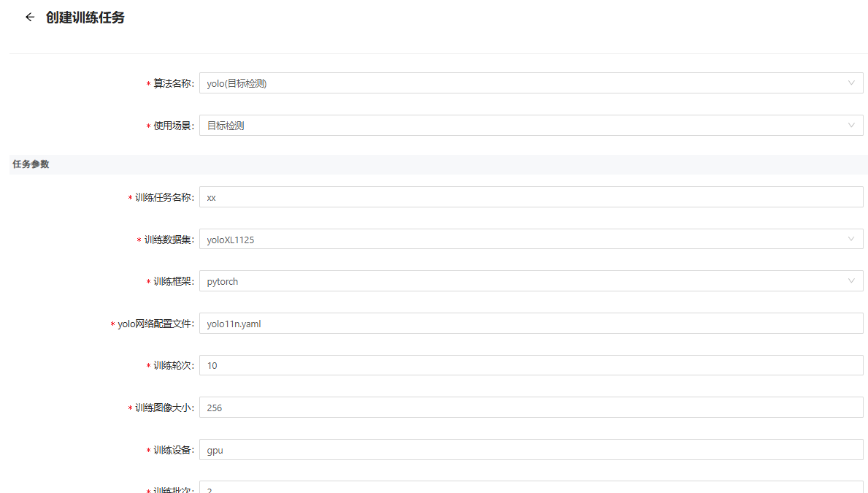
Task: Open the yolo(目标检测) algorithm selection box
Action: (511, 83)
